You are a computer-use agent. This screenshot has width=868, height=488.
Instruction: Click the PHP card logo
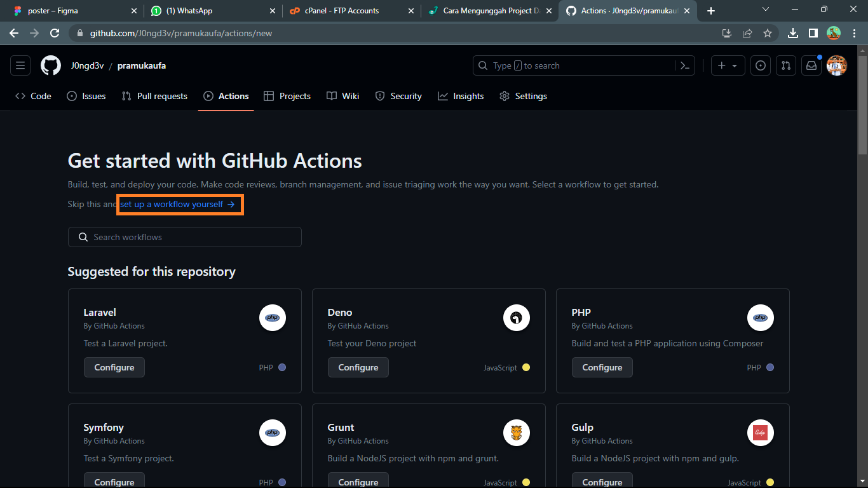761,318
